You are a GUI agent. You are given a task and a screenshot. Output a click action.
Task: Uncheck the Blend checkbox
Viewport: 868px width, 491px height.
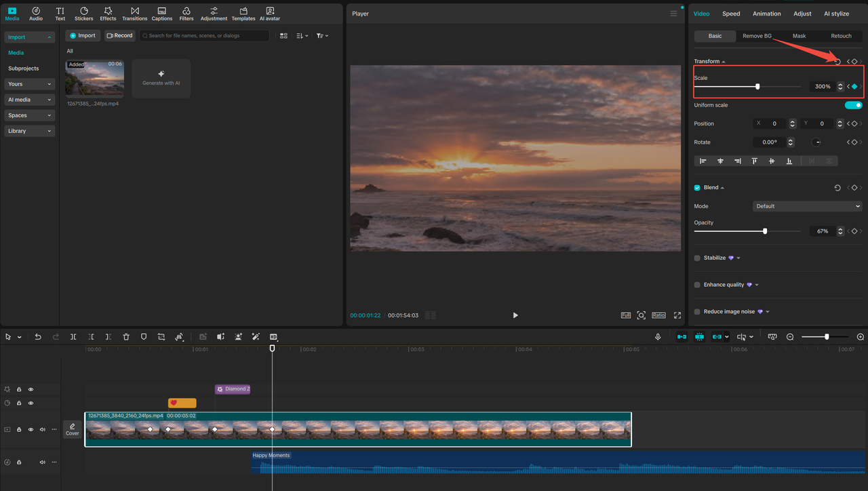pos(696,187)
